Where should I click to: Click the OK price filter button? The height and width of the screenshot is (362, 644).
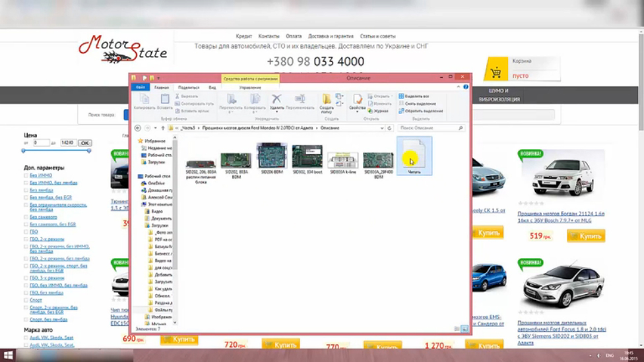[x=84, y=143]
